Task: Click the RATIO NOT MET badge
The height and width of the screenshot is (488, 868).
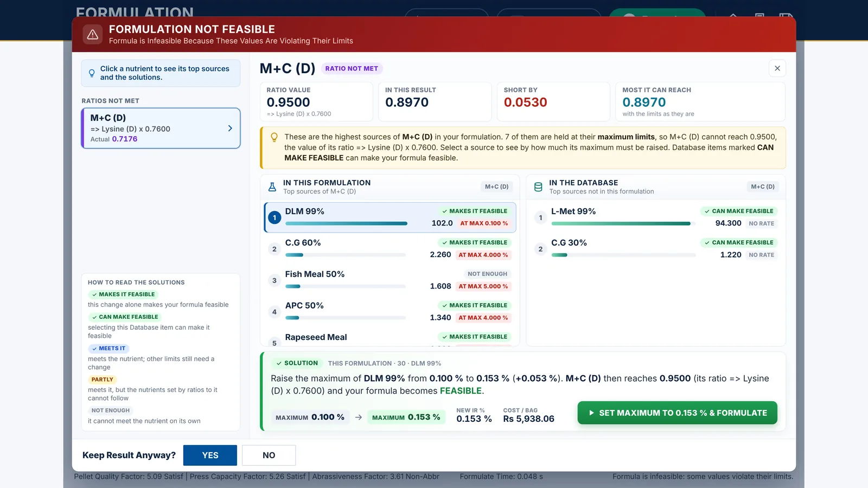Action: coord(352,68)
